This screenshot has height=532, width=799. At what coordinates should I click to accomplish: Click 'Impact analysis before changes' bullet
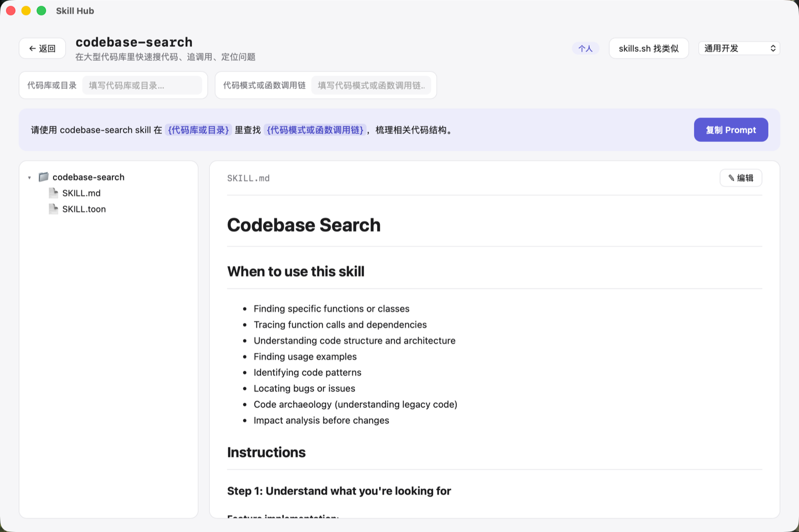[x=322, y=421]
